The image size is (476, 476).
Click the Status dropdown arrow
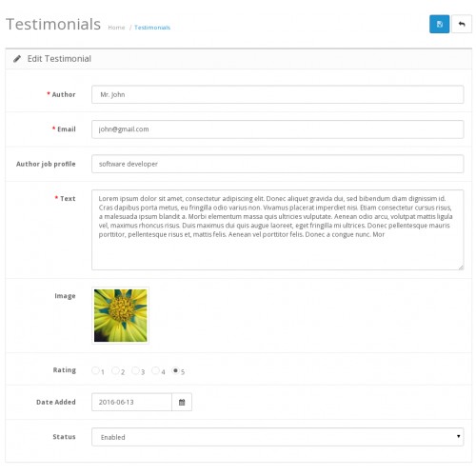(458, 436)
